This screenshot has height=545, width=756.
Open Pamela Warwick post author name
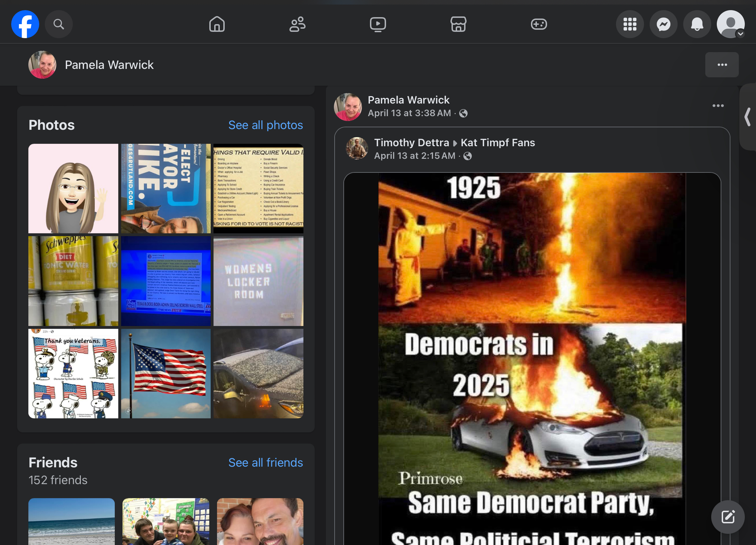pos(408,100)
